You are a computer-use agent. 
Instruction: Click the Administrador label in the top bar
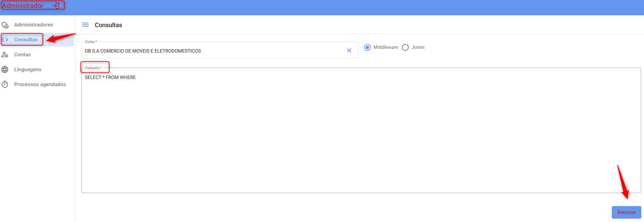point(23,6)
